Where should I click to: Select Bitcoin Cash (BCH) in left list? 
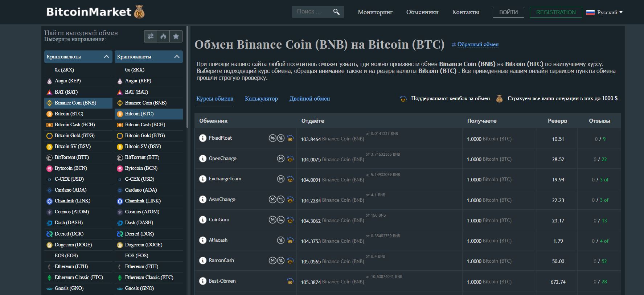click(x=78, y=124)
